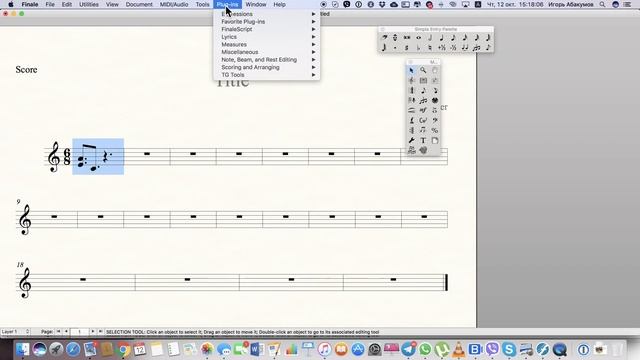The image size is (640, 360).
Task: Open the MIDI/Audio menu
Action: click(x=174, y=4)
